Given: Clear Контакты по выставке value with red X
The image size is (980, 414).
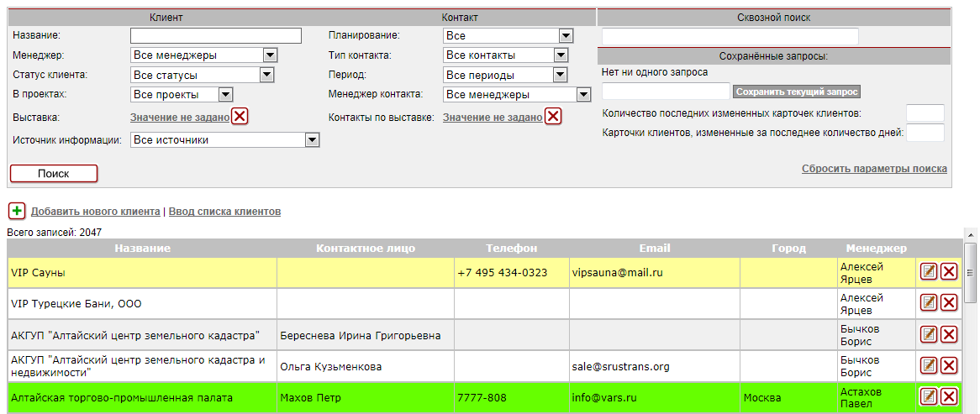Looking at the screenshot, I should pyautogui.click(x=552, y=117).
